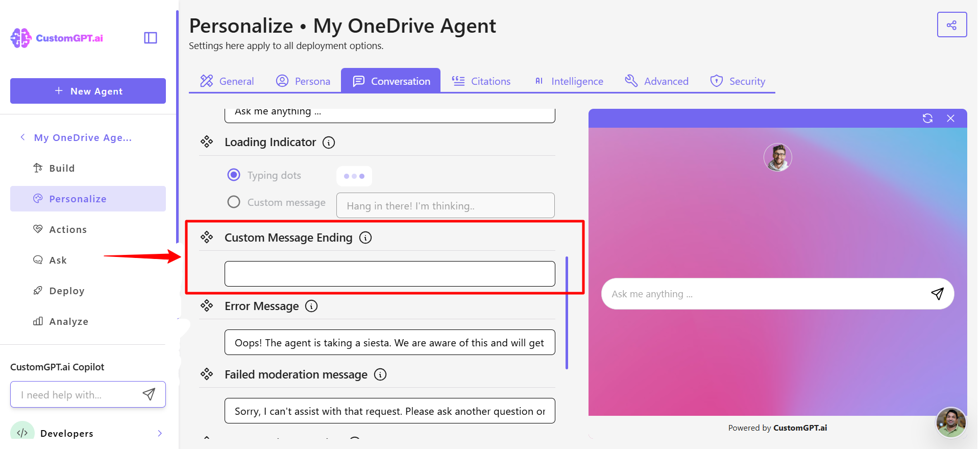This screenshot has width=980, height=449.
Task: Click send arrow in chat preview
Action: click(937, 293)
